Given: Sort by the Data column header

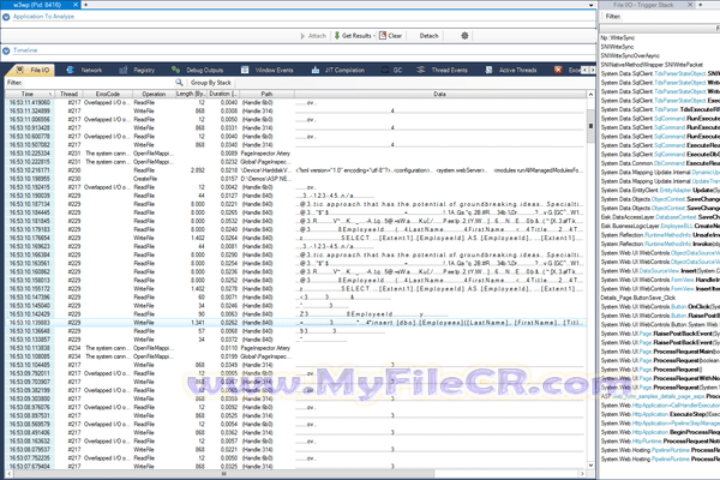Looking at the screenshot, I should click(439, 94).
